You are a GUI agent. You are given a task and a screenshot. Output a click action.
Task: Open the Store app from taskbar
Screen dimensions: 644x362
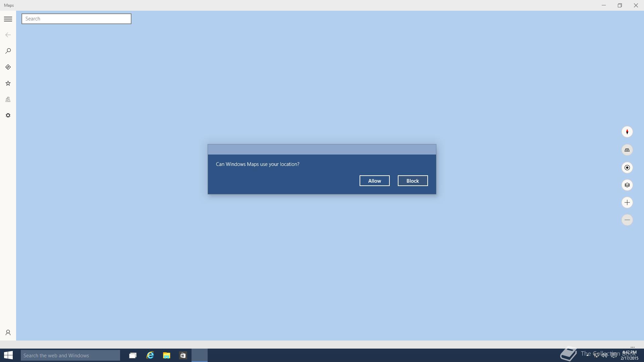click(x=183, y=355)
